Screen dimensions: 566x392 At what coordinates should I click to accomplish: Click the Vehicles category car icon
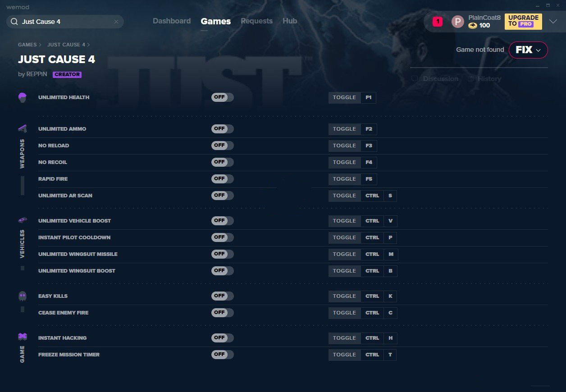pyautogui.click(x=23, y=220)
